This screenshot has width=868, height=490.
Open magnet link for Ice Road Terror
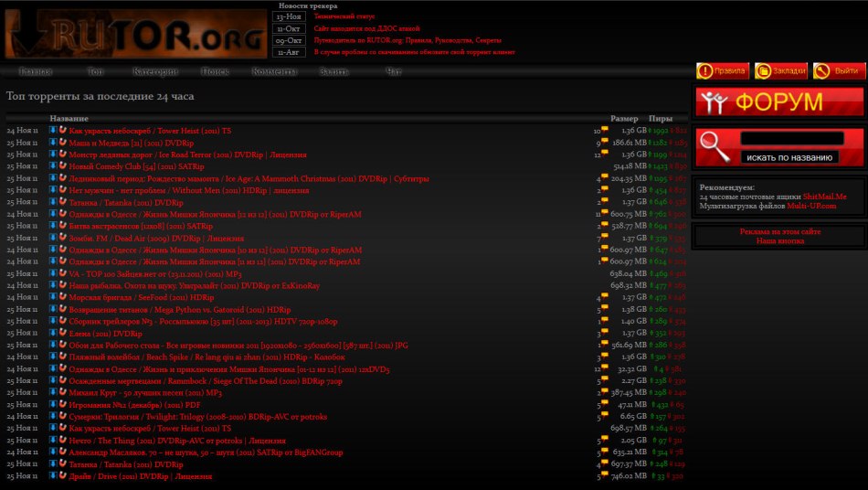[62, 154]
